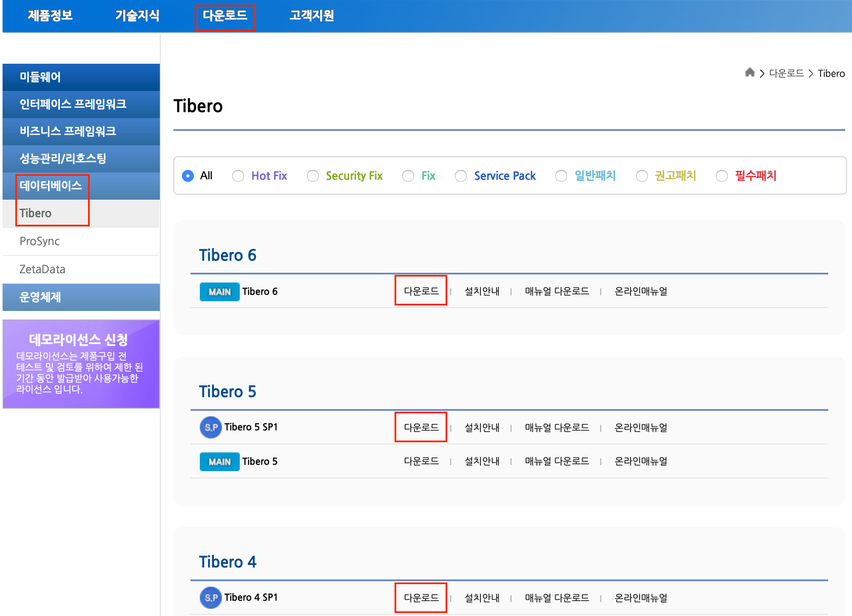Select Tibero in the sidebar
This screenshot has height=616, width=852.
(81, 213)
